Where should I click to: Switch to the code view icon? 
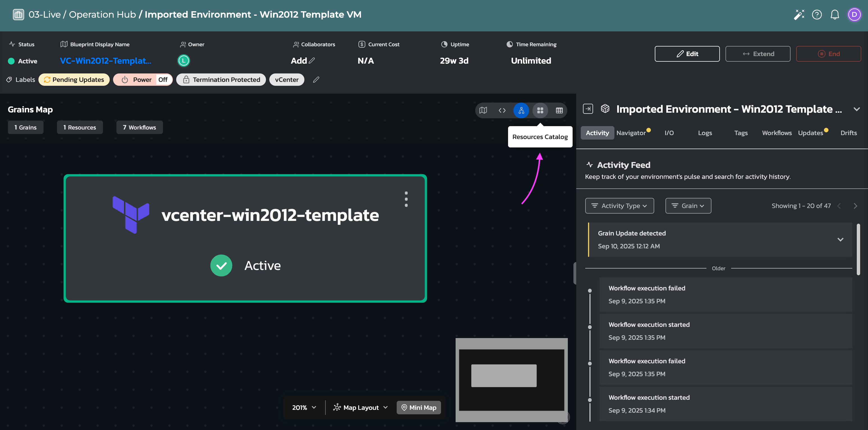(x=502, y=110)
